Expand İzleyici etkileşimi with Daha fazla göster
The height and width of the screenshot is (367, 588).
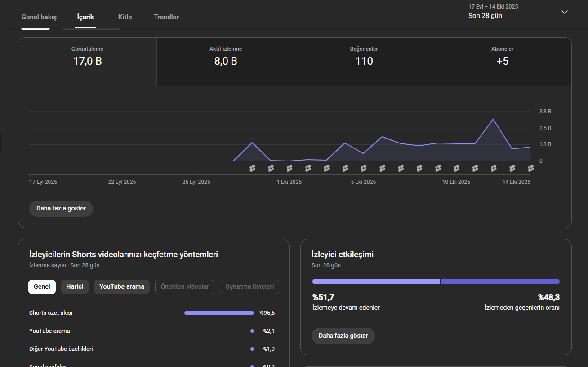click(x=343, y=336)
